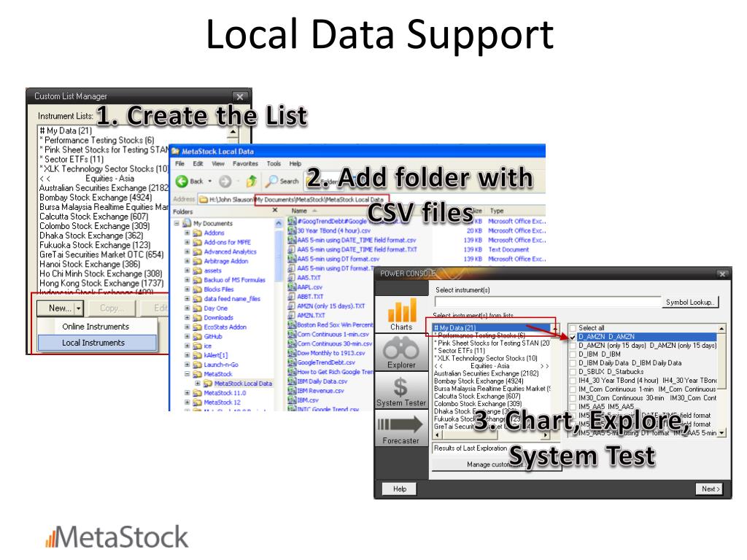Open the System Tester dollar icon
This screenshot has width=747, height=560.
point(401,391)
